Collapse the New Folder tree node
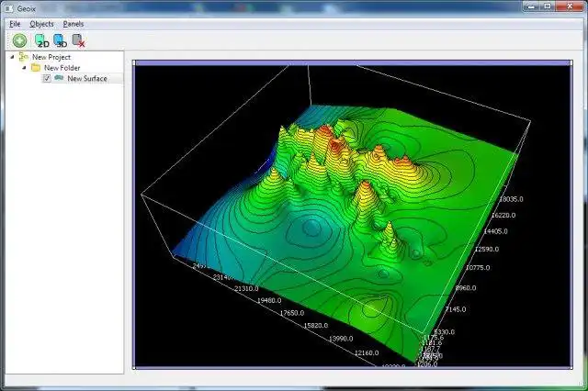This screenshot has width=588, height=391. [x=24, y=68]
